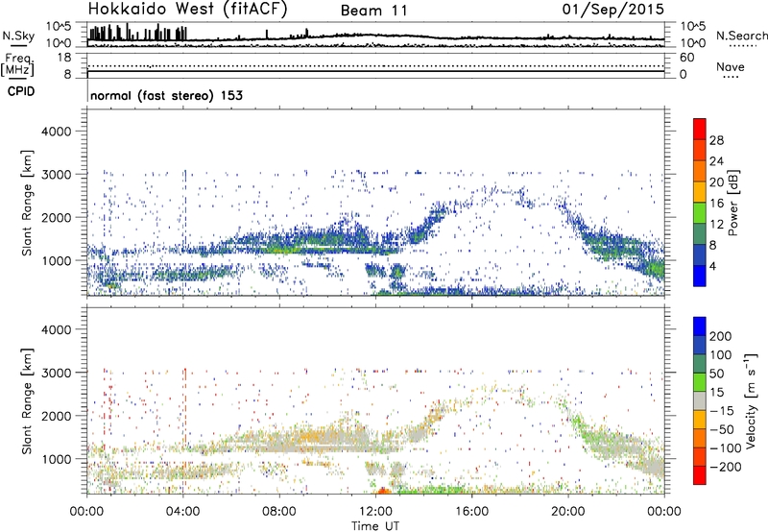Image resolution: width=768 pixels, height=532 pixels.
Task: Click the gray segment of Velocity color bar
Action: (x=700, y=400)
